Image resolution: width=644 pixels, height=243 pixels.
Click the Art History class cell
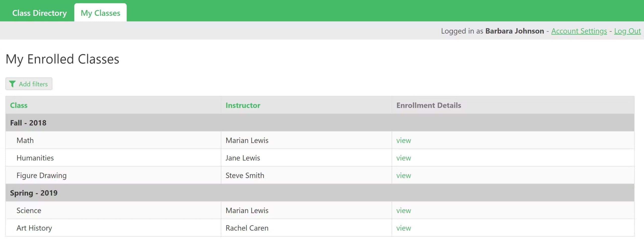tap(34, 228)
